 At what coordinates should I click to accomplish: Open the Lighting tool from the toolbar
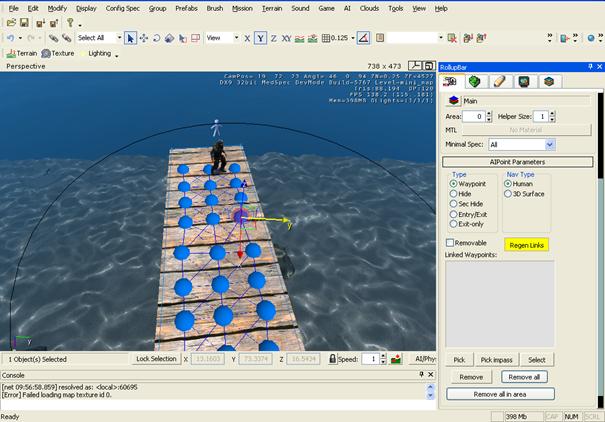tap(96, 54)
